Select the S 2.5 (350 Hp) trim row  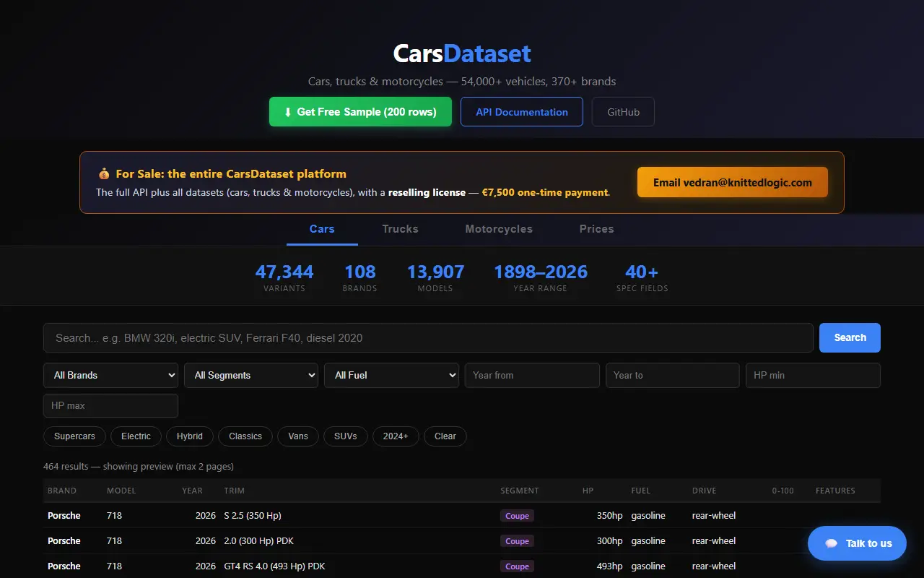click(x=462, y=516)
